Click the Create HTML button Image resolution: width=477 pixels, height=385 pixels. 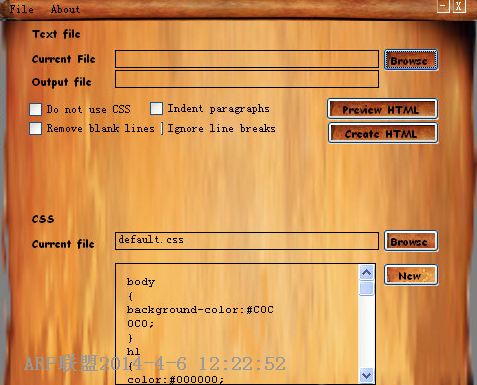click(x=383, y=133)
